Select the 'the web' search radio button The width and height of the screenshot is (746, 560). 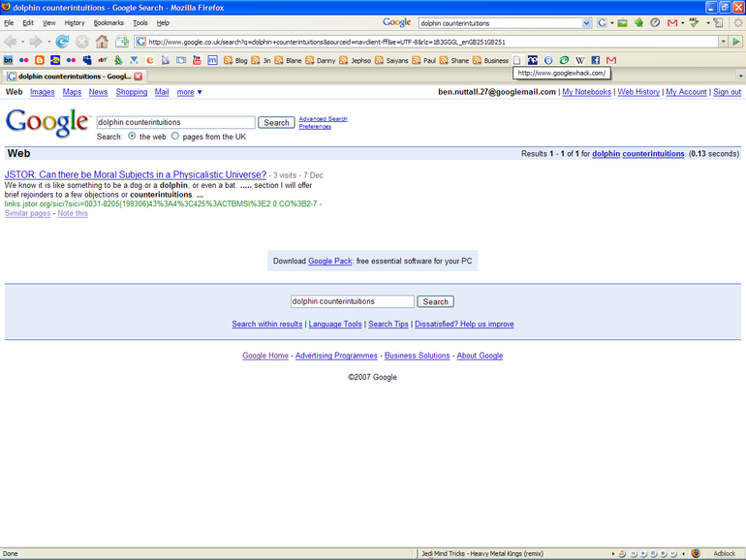point(132,136)
